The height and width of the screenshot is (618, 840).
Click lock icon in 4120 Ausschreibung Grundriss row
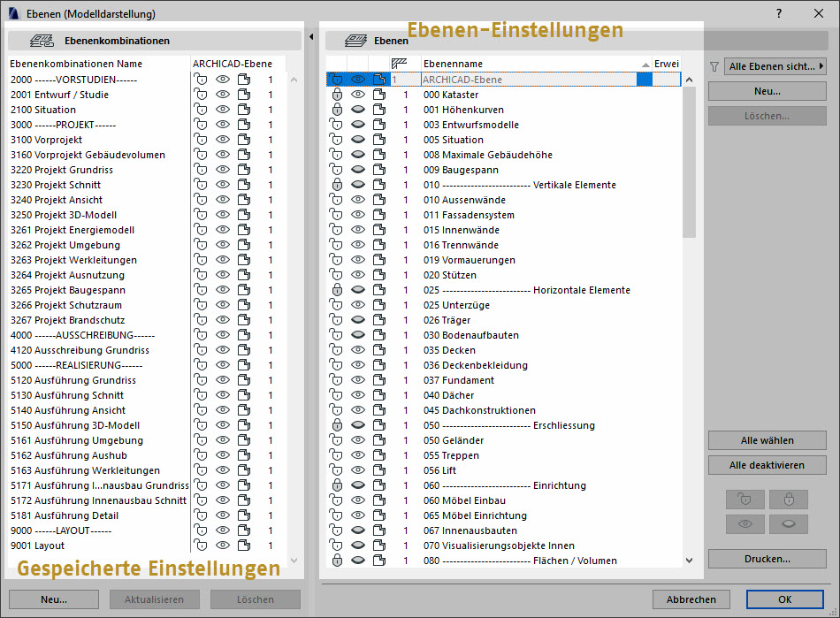click(x=201, y=350)
